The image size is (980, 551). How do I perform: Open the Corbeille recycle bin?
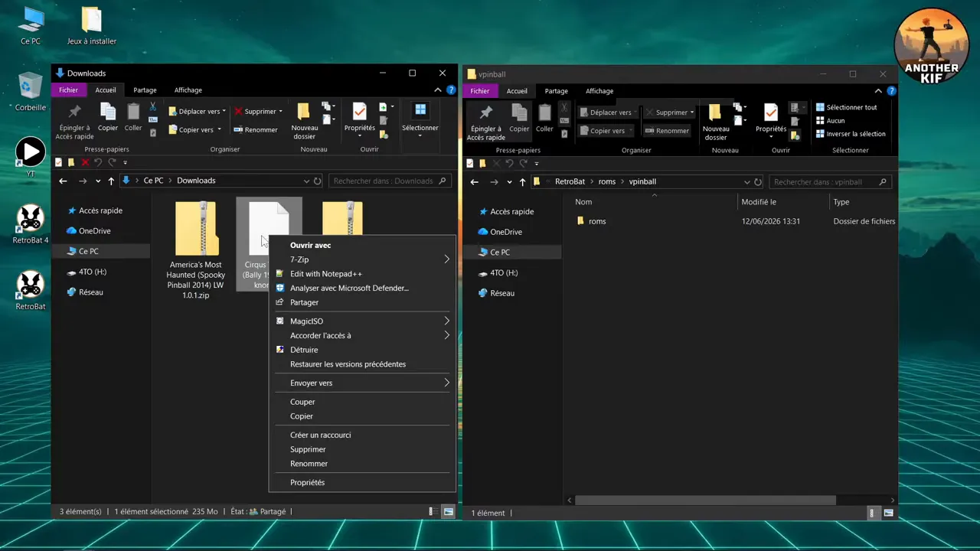coord(31,92)
